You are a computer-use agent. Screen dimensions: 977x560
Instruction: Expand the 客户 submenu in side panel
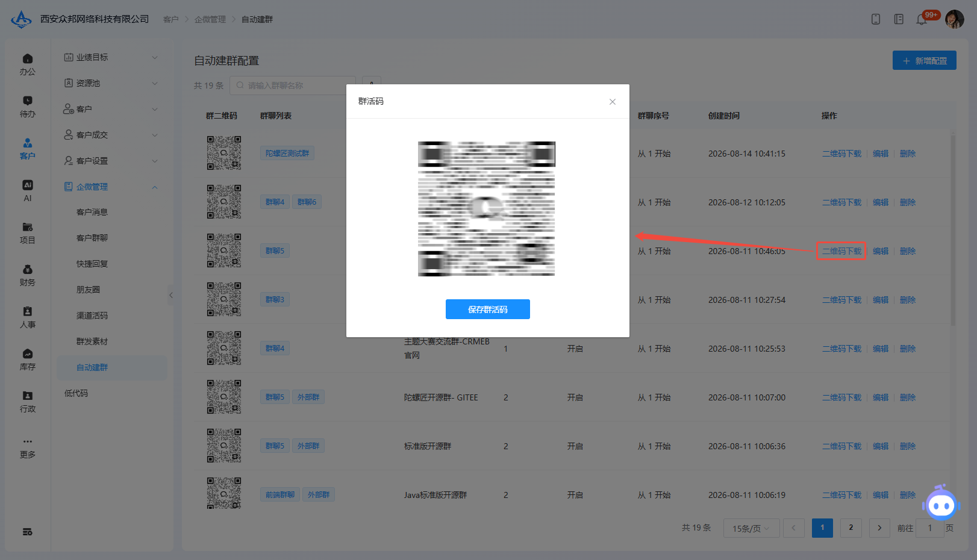click(111, 109)
